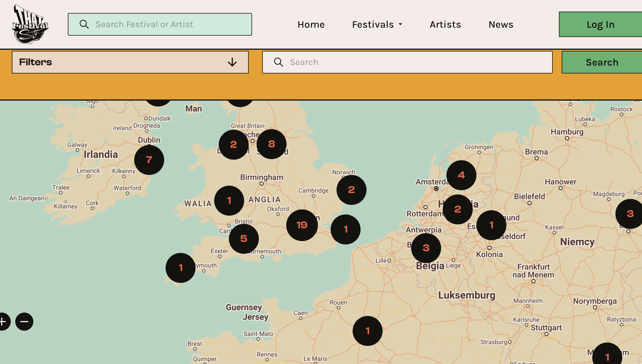Click the Log In button
This screenshot has width=642, height=364.
600,24
